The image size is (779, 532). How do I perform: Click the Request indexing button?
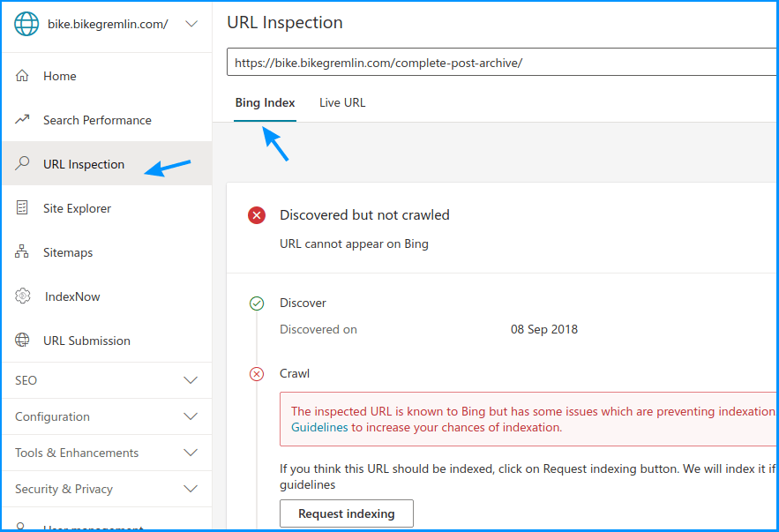pyautogui.click(x=347, y=513)
